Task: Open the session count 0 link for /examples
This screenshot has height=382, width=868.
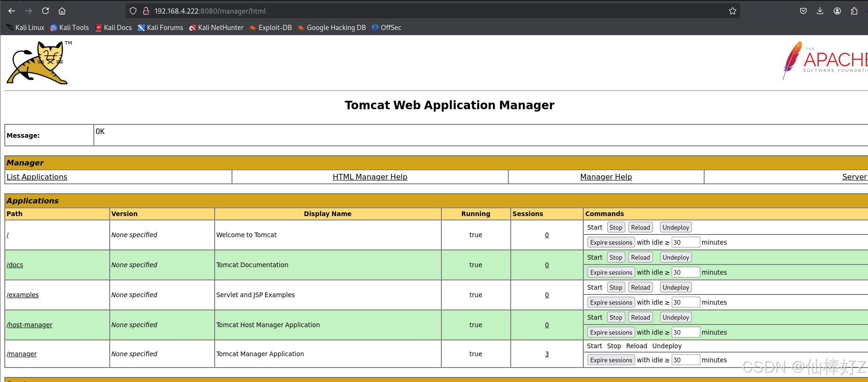Action: pyautogui.click(x=547, y=295)
